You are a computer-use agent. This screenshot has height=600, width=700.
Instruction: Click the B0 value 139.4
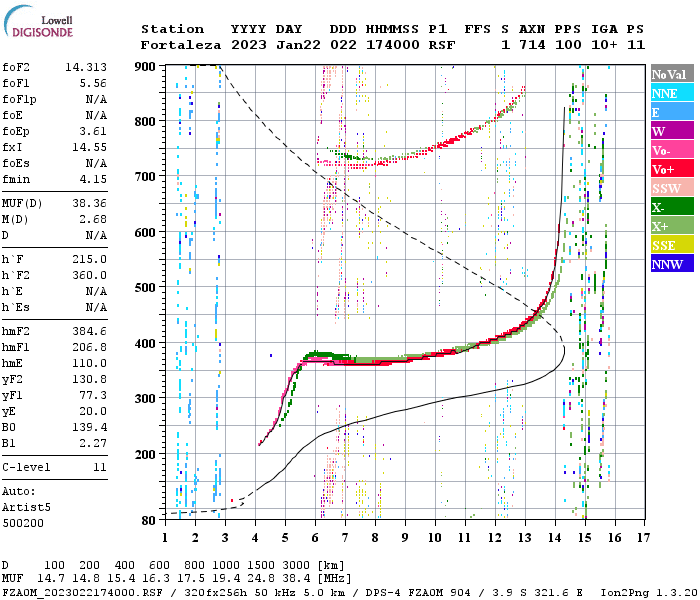[x=90, y=428]
